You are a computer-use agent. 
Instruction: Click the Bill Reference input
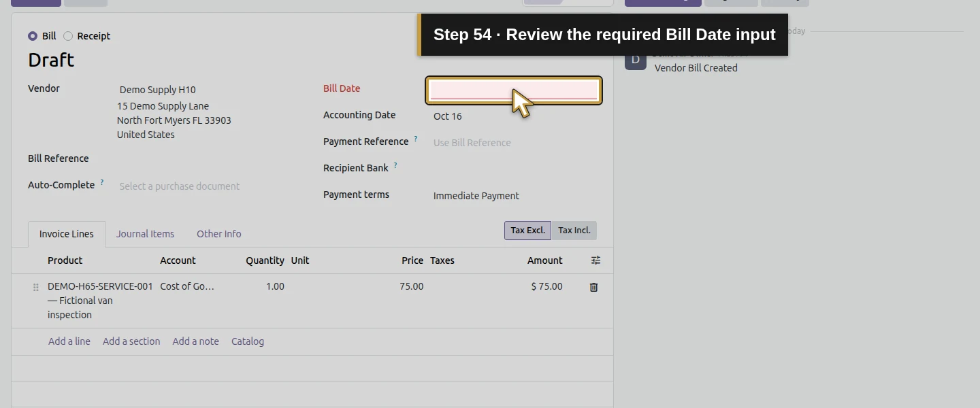[210, 159]
